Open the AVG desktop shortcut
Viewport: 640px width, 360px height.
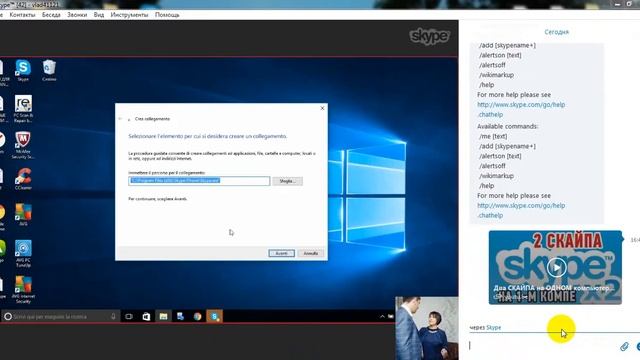coord(23,215)
